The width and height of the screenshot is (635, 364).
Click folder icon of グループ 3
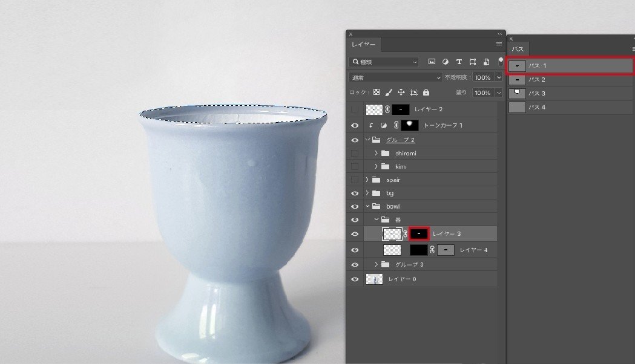click(385, 264)
